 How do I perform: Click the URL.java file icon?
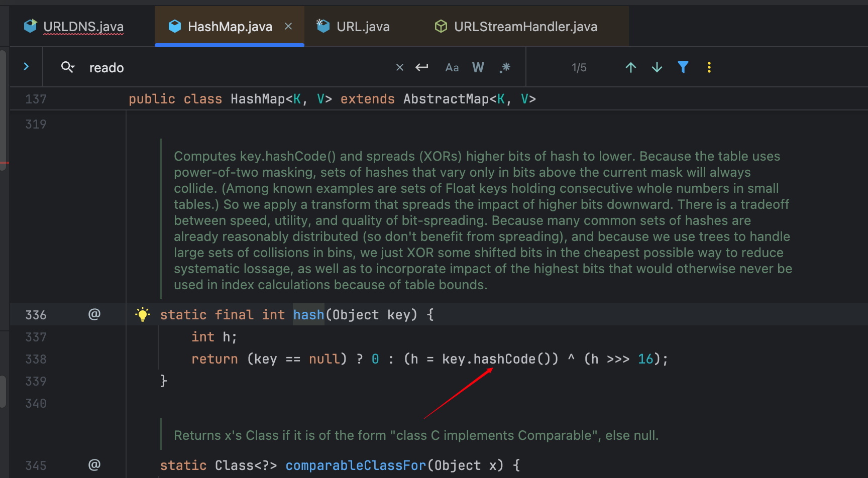322,26
